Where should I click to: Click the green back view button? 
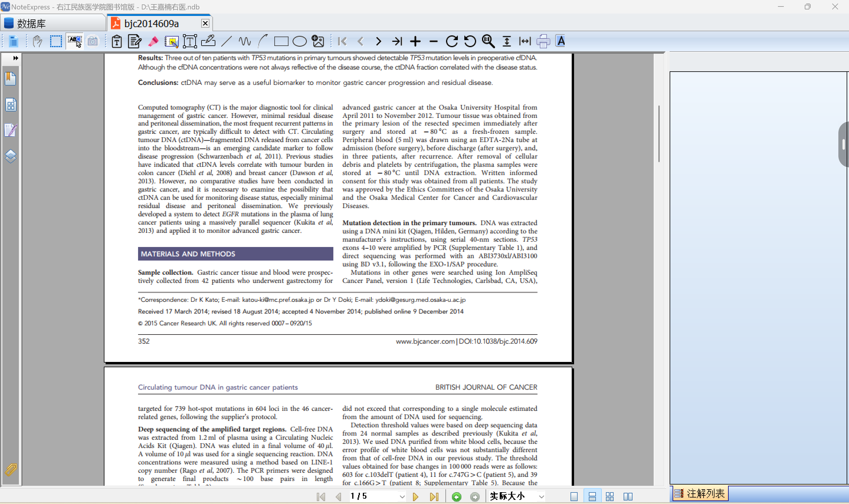[x=457, y=497]
